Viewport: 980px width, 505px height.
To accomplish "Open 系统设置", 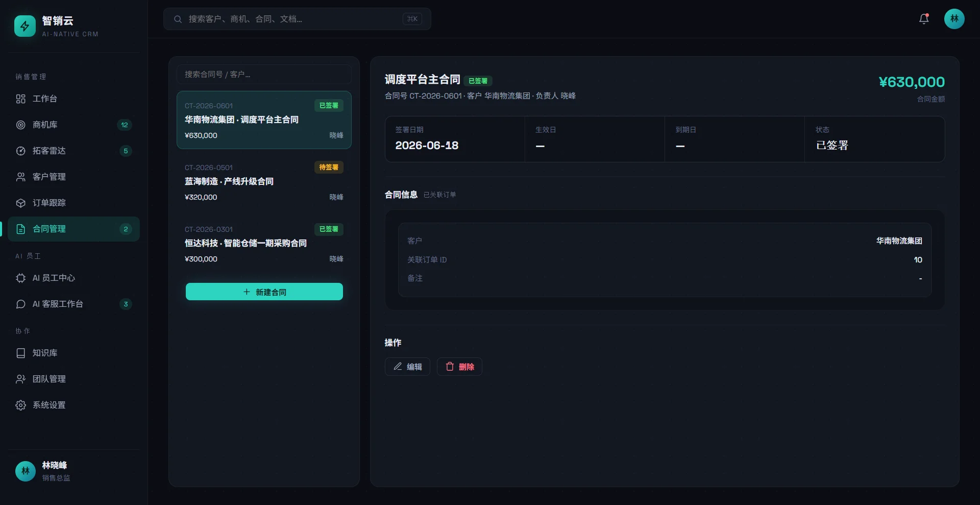I will [73, 405].
